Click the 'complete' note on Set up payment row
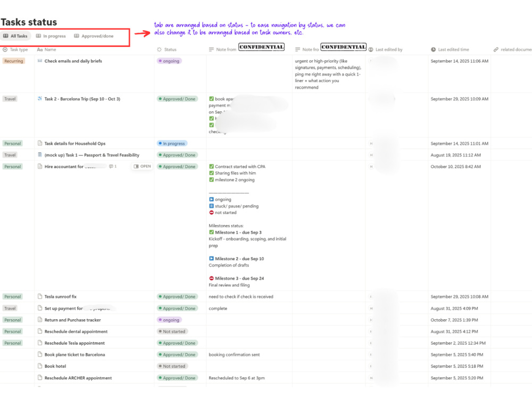532x399 pixels. pos(218,309)
